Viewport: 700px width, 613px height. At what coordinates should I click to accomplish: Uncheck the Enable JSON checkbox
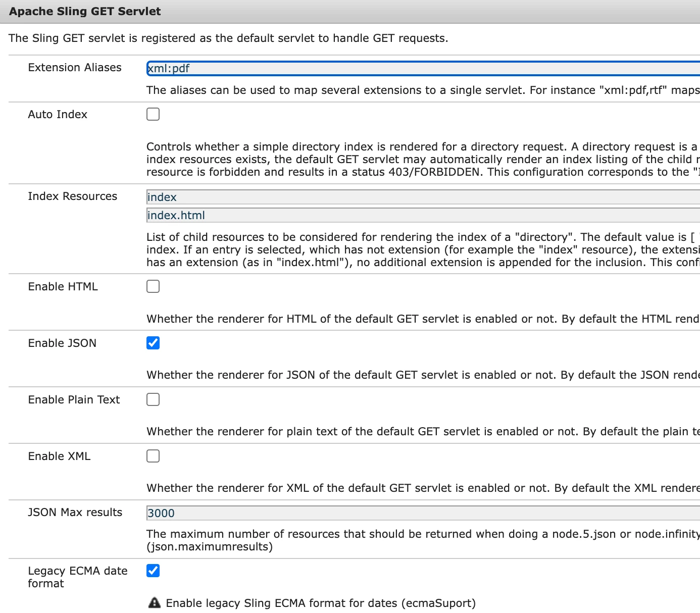point(153,343)
